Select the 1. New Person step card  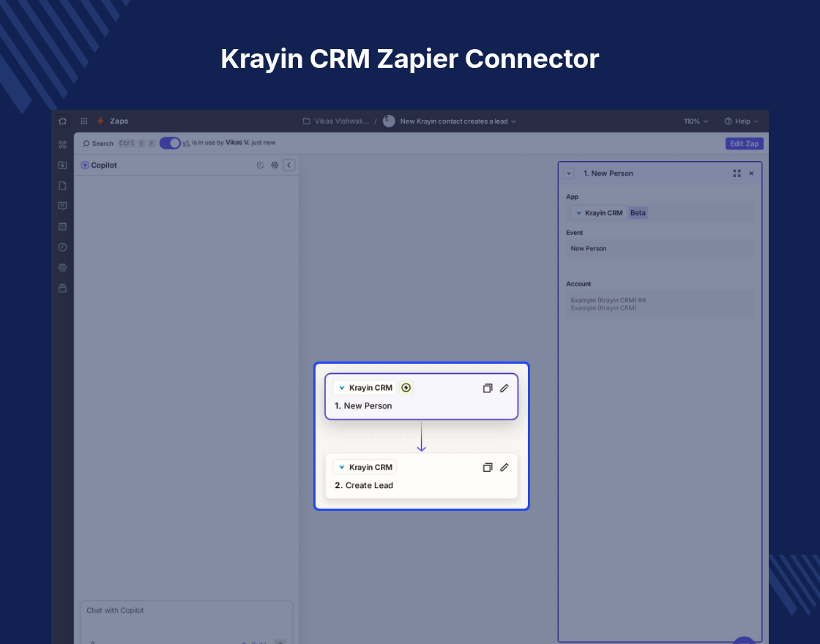422,396
